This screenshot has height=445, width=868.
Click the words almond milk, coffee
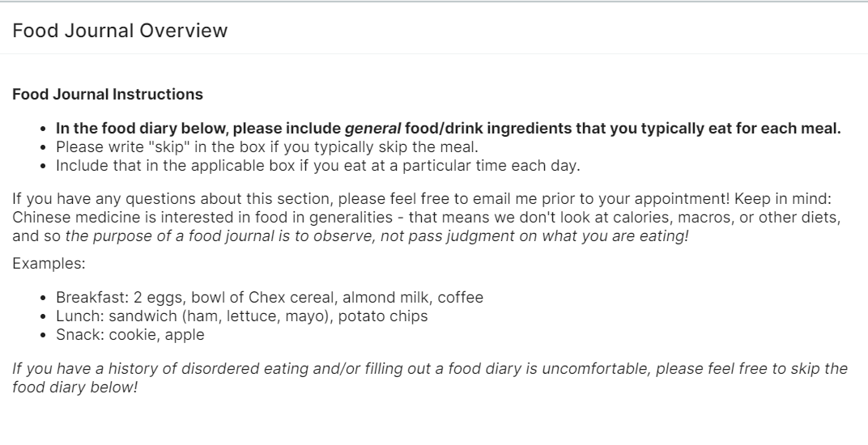(x=413, y=298)
